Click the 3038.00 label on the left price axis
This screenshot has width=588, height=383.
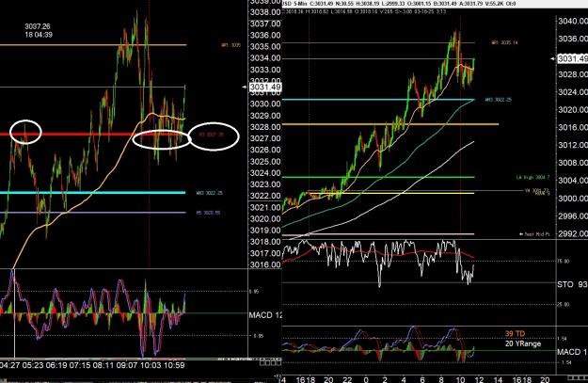[265, 12]
